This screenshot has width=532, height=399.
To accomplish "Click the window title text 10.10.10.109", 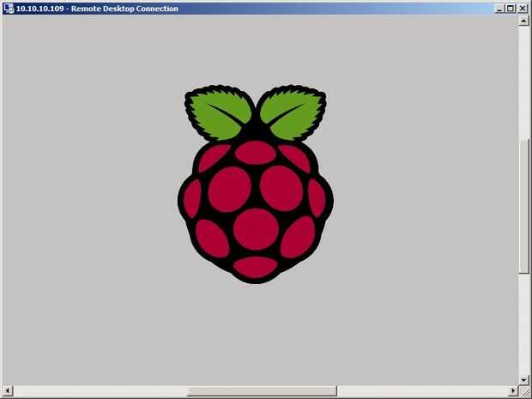I will pyautogui.click(x=39, y=9).
